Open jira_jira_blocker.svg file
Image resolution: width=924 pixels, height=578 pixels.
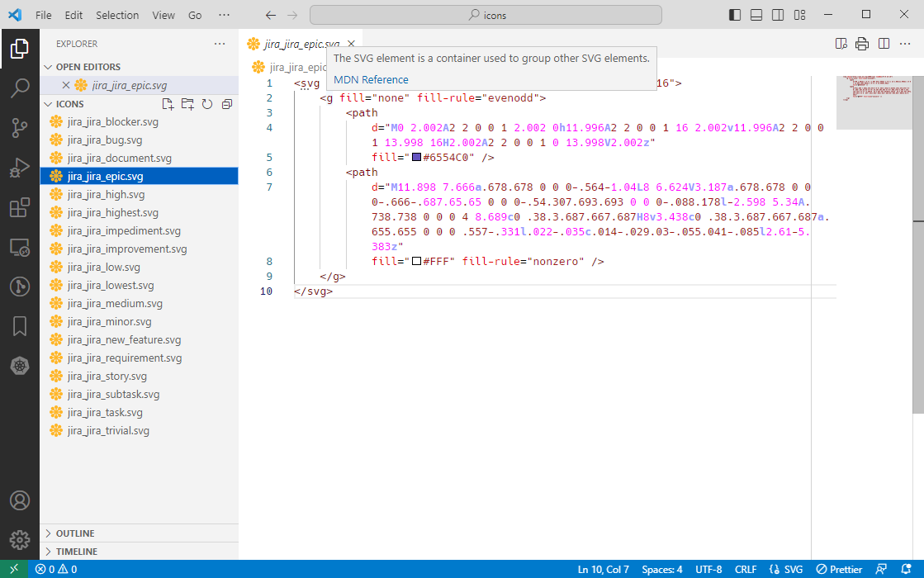pos(139,122)
